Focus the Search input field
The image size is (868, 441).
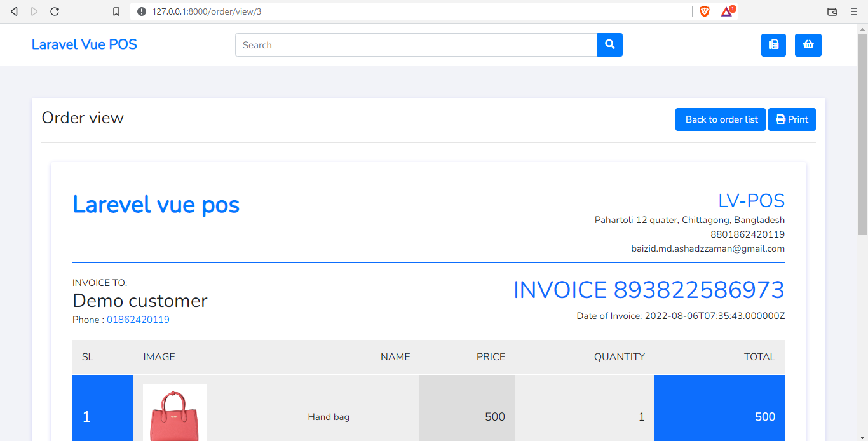(416, 44)
